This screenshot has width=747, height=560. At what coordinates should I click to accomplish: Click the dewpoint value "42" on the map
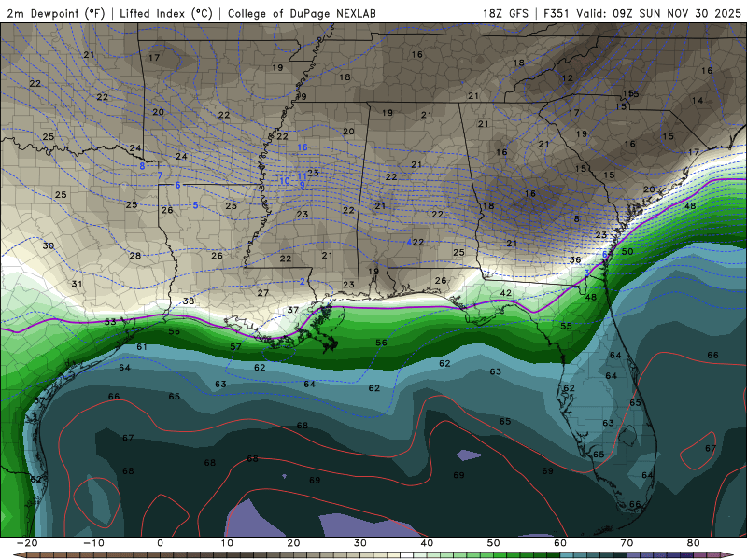coord(505,293)
